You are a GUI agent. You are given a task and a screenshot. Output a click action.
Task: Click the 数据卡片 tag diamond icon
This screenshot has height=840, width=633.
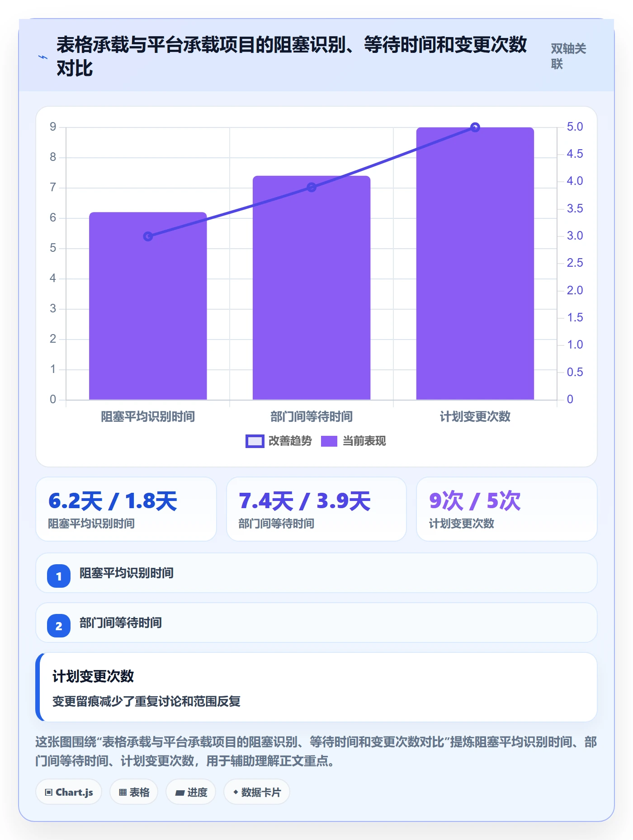(x=236, y=792)
